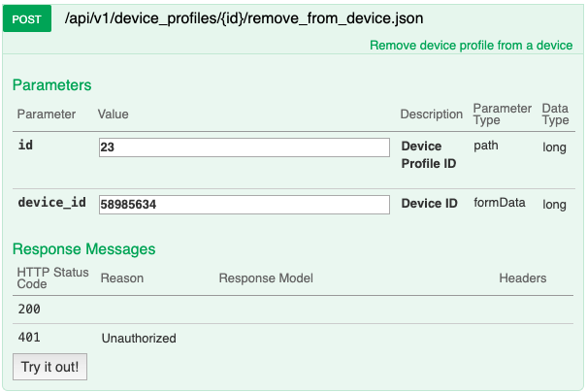Click 'Remove device profile from a device' link
The height and width of the screenshot is (392, 587).
(x=471, y=46)
